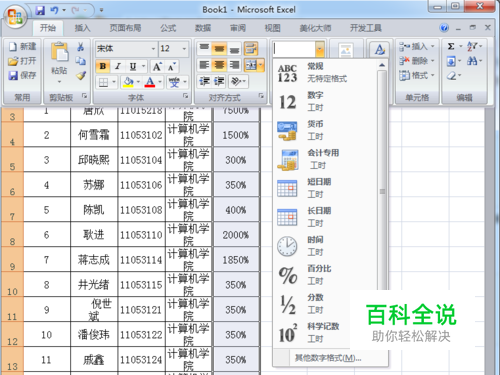The height and width of the screenshot is (375, 500).
Task: Click the Cut scissors icon
Action: [x=80, y=47]
